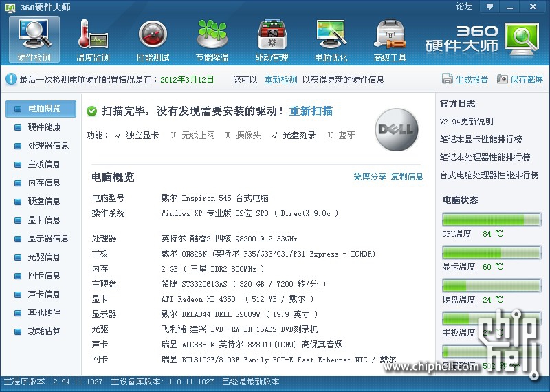Open the 驱动管理 driver management
The width and height of the screenshot is (550, 392).
tap(272, 41)
